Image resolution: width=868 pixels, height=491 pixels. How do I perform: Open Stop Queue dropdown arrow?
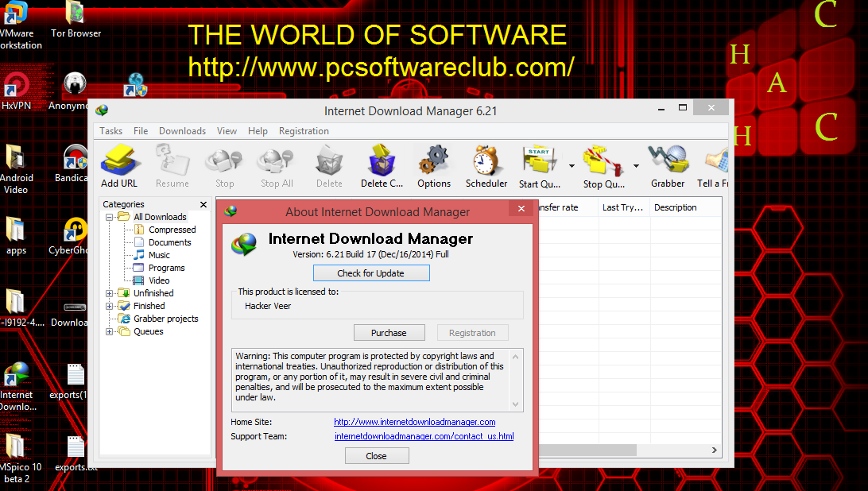pos(636,165)
